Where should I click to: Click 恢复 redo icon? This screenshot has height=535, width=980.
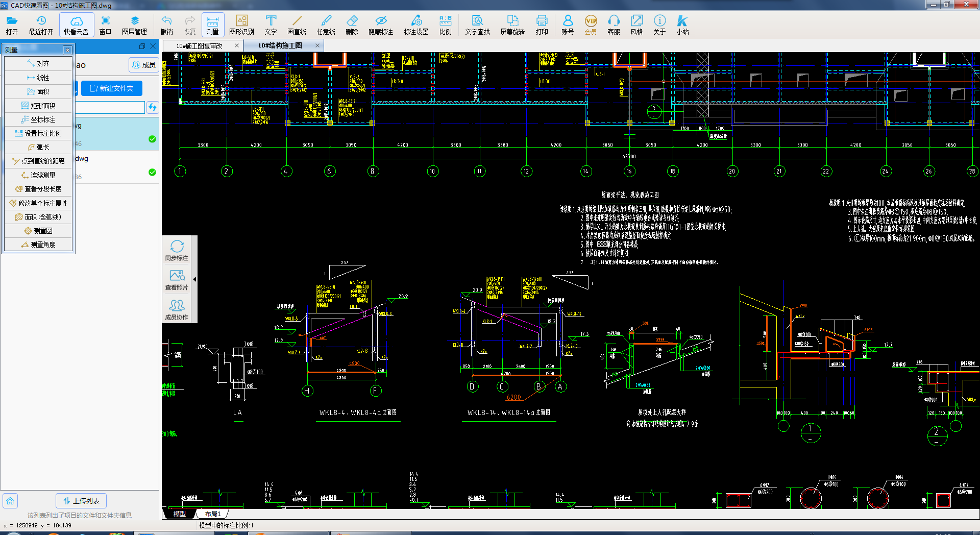pos(190,25)
